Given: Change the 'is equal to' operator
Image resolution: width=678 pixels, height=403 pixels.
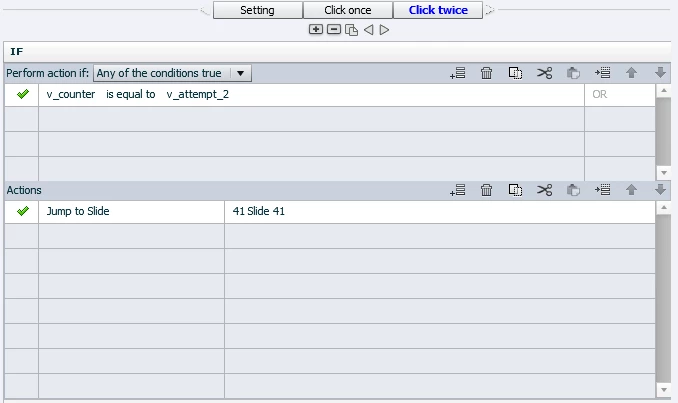Looking at the screenshot, I should point(131,94).
